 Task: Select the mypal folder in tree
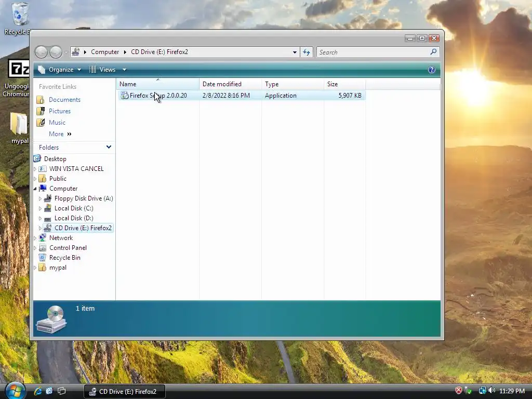(58, 268)
